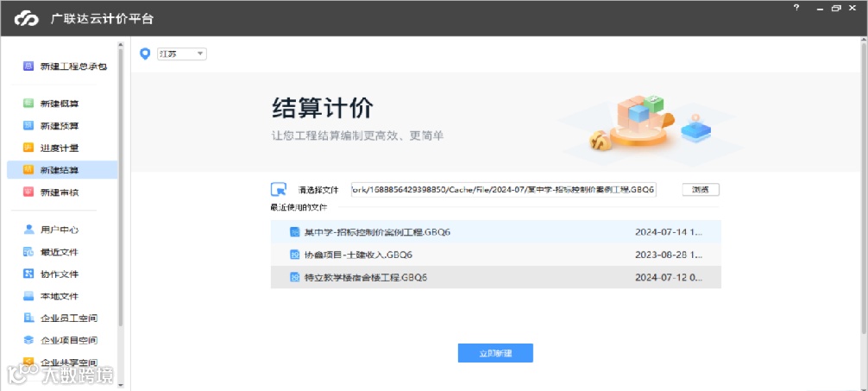Image resolution: width=868 pixels, height=391 pixels.
Task: Close the 广联达云计价平台 window
Action: click(852, 8)
